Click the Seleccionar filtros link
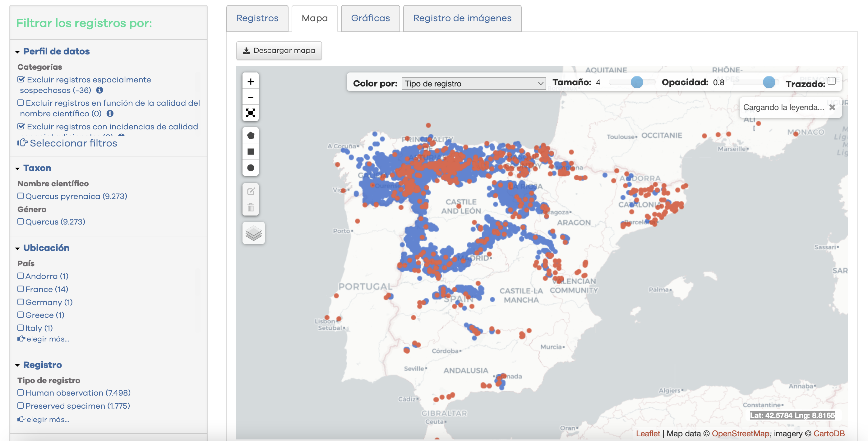This screenshot has width=868, height=441. click(73, 143)
